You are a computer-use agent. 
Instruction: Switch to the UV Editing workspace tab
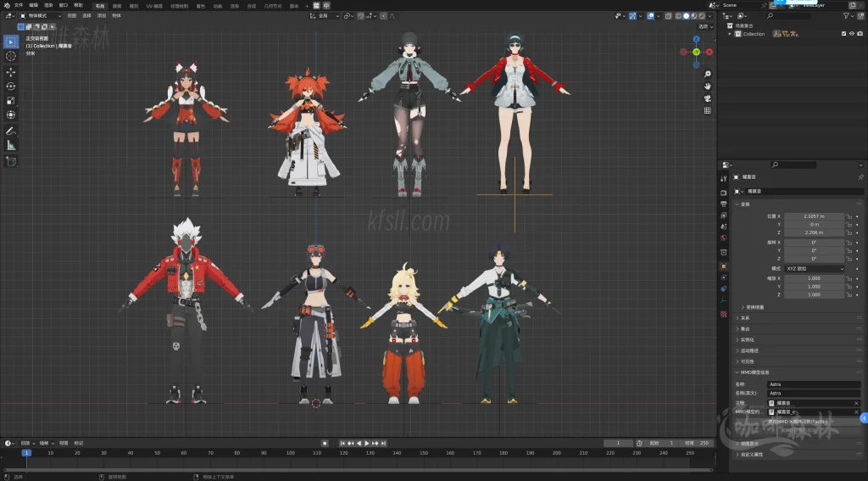(154, 6)
